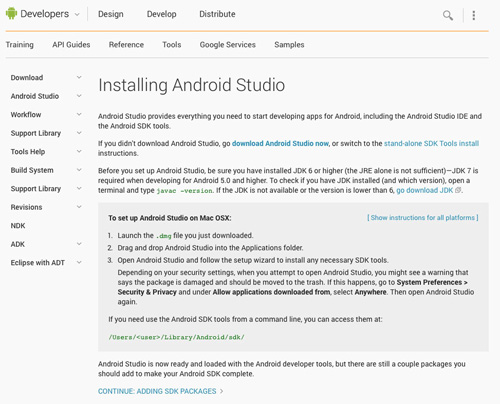Select Revisions in the sidebar

point(26,207)
